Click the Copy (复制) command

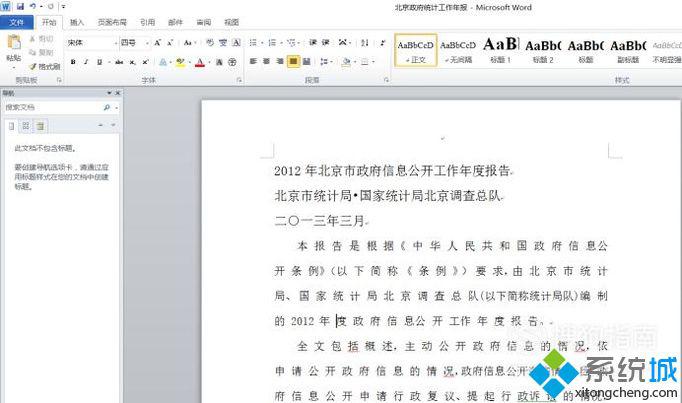(42, 53)
